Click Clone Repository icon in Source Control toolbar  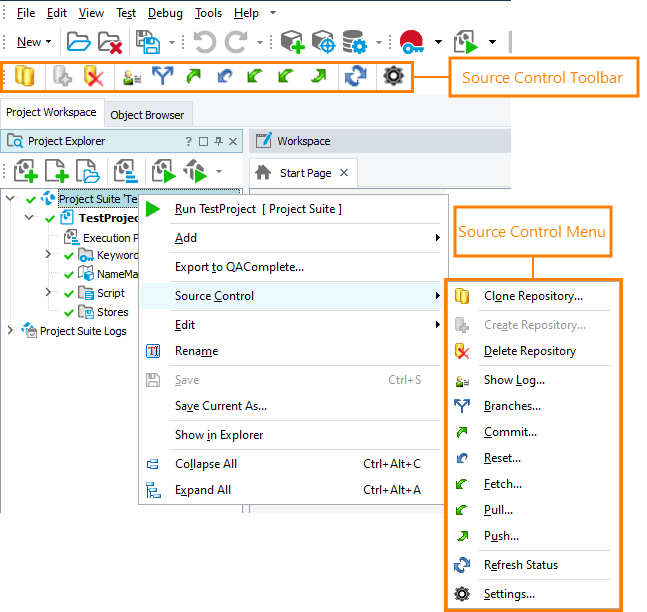[25, 76]
